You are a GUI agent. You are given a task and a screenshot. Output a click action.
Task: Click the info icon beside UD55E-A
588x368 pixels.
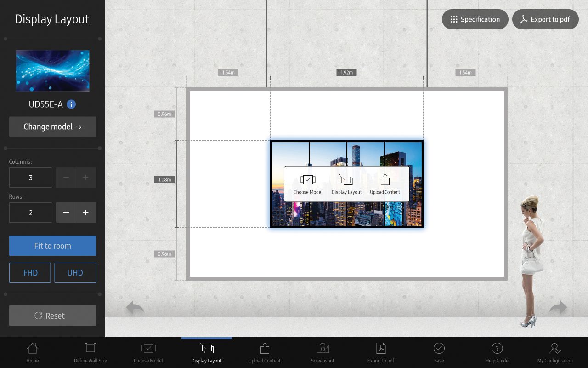point(71,104)
